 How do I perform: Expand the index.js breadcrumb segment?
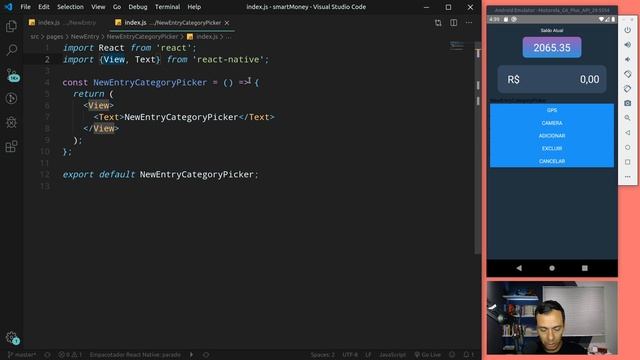tap(202, 37)
